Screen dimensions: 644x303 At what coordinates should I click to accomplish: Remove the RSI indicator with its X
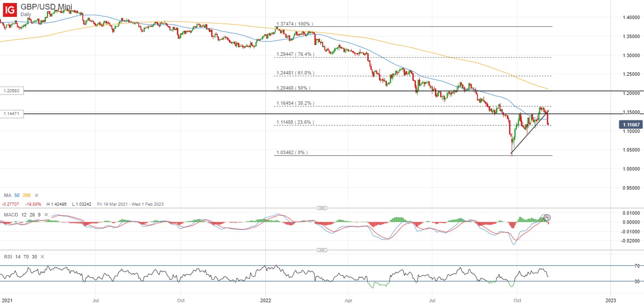pyautogui.click(x=42, y=257)
